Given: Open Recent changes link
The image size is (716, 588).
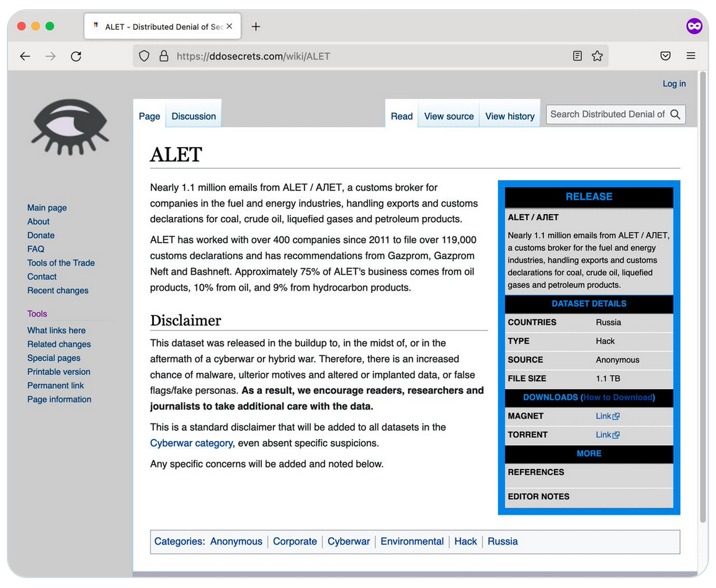Looking at the screenshot, I should [58, 290].
